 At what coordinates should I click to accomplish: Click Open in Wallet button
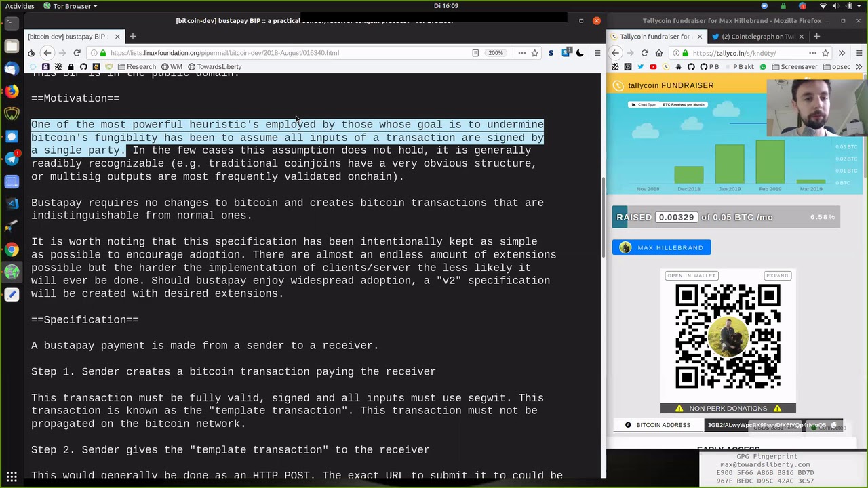click(x=691, y=276)
